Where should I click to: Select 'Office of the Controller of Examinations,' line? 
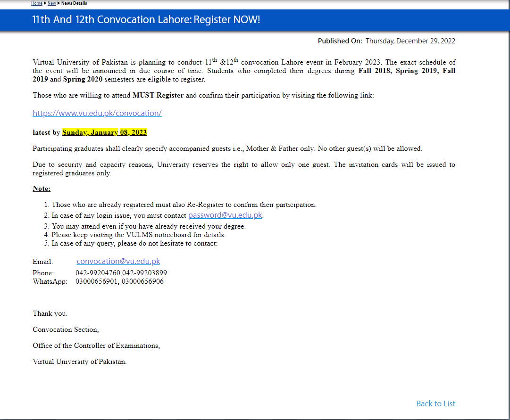click(96, 346)
